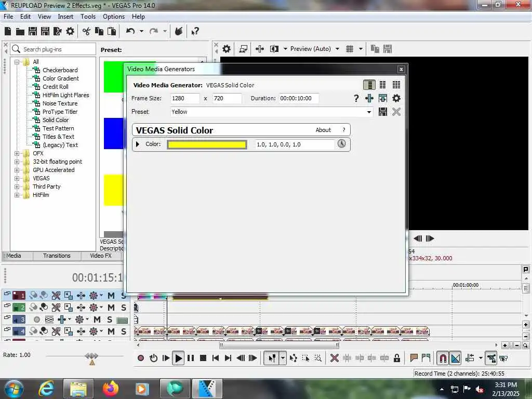Viewport: 532px width, 399px height.
Task: Open the Preset dropdown showing Yellow
Action: 369,112
